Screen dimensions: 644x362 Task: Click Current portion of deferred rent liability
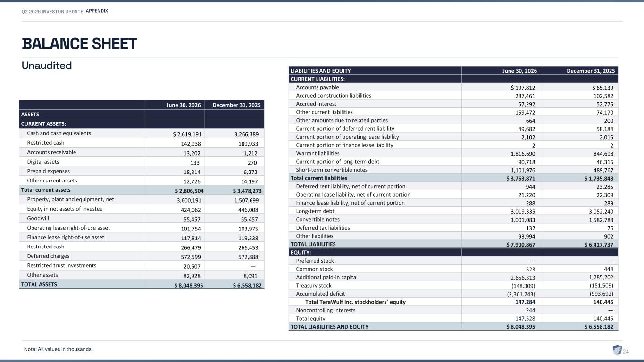coord(345,128)
